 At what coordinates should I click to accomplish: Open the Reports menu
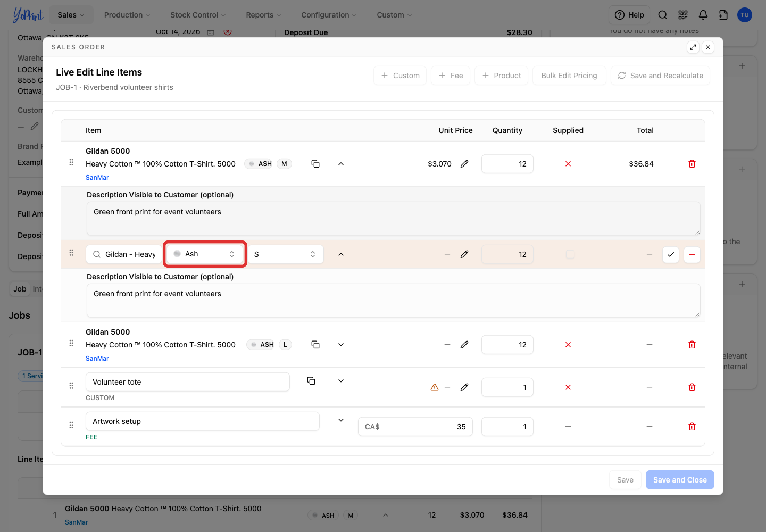point(263,15)
